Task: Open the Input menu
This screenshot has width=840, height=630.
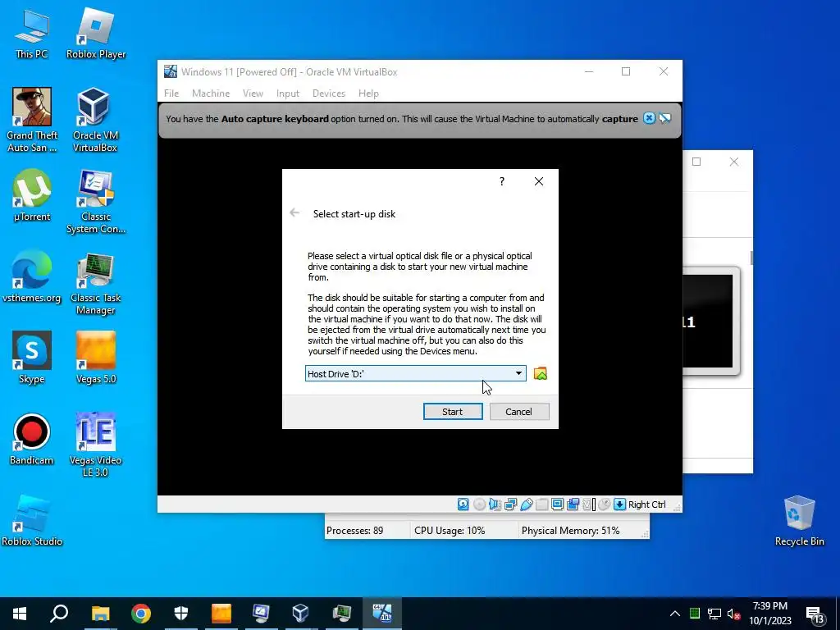Action: click(288, 94)
